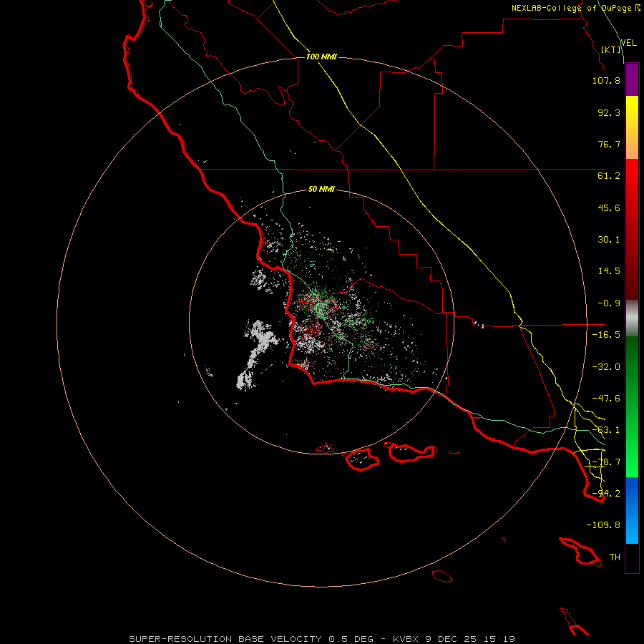Click the -109.8 scale value

(603, 525)
